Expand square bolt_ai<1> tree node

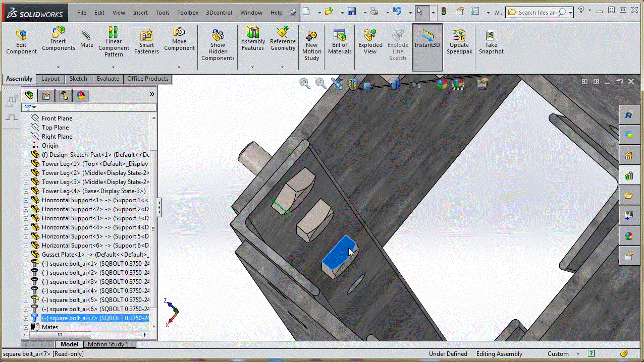26,264
